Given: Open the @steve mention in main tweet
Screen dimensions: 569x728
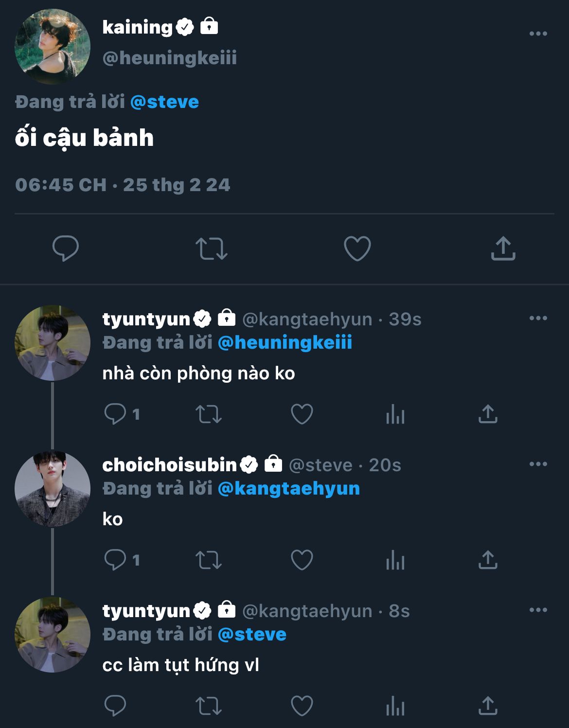Looking at the screenshot, I should click(x=164, y=102).
